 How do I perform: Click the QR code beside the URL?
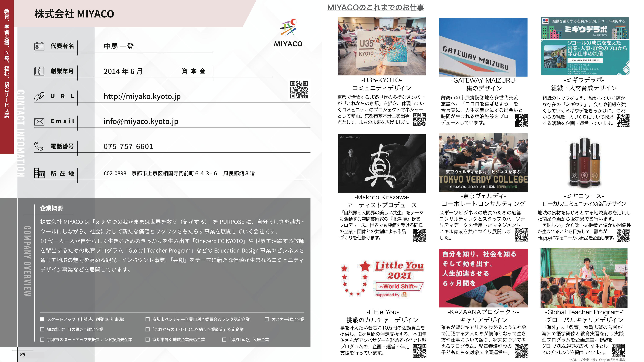(x=299, y=90)
